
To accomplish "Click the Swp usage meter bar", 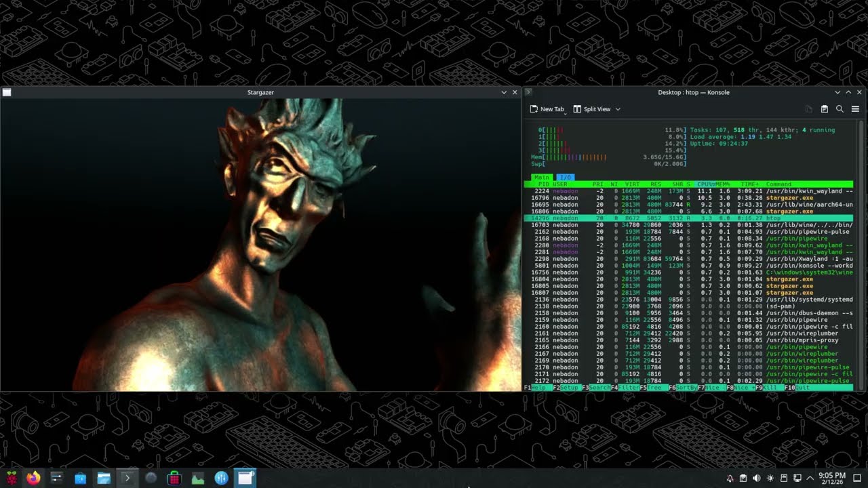I will pos(609,164).
